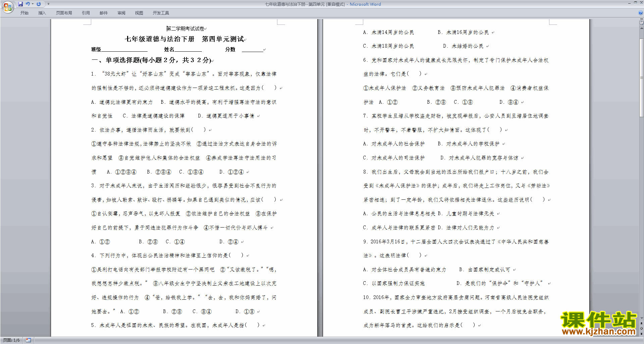Undo the last action
Screen dimensions: 644x344
pos(28,4)
